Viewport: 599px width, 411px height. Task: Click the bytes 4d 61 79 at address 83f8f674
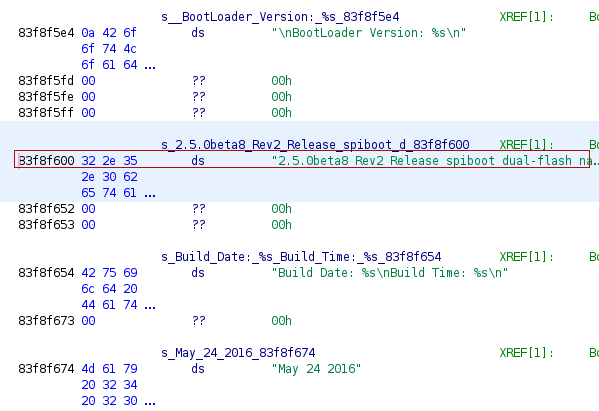109,369
